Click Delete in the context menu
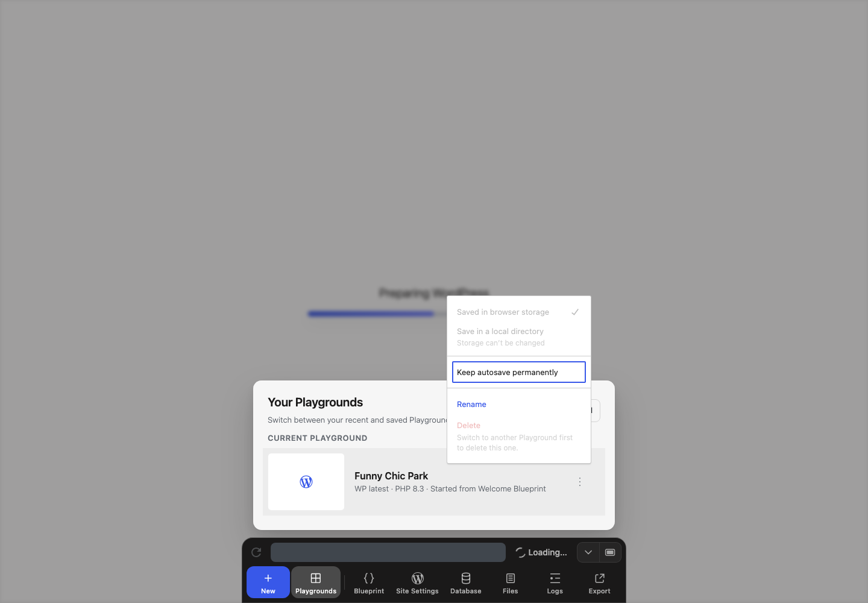Image resolution: width=868 pixels, height=603 pixels. (x=519, y=436)
